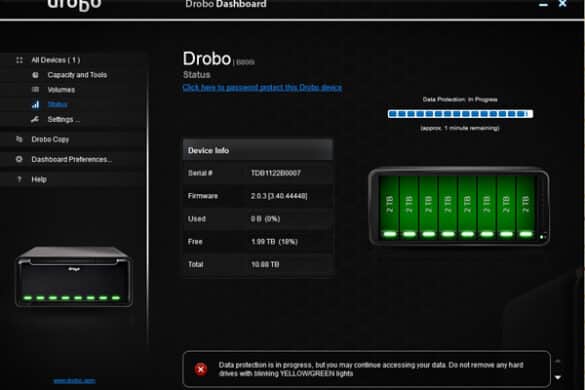585x390 pixels.
Task: Open the Help menu entry
Action: click(x=39, y=180)
